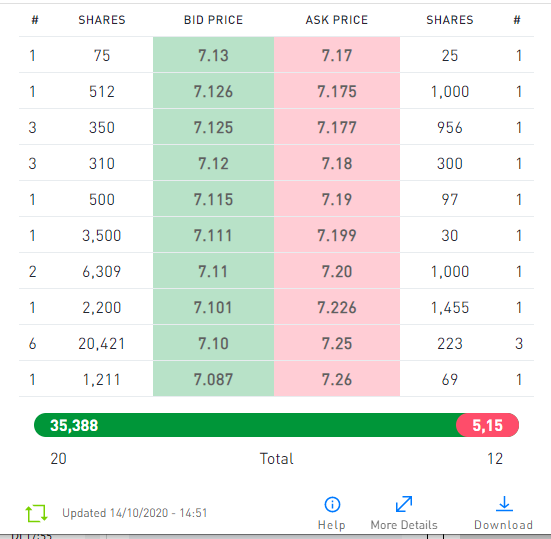This screenshot has height=539, width=551.
Task: Open the Help info icon
Action: click(x=332, y=505)
